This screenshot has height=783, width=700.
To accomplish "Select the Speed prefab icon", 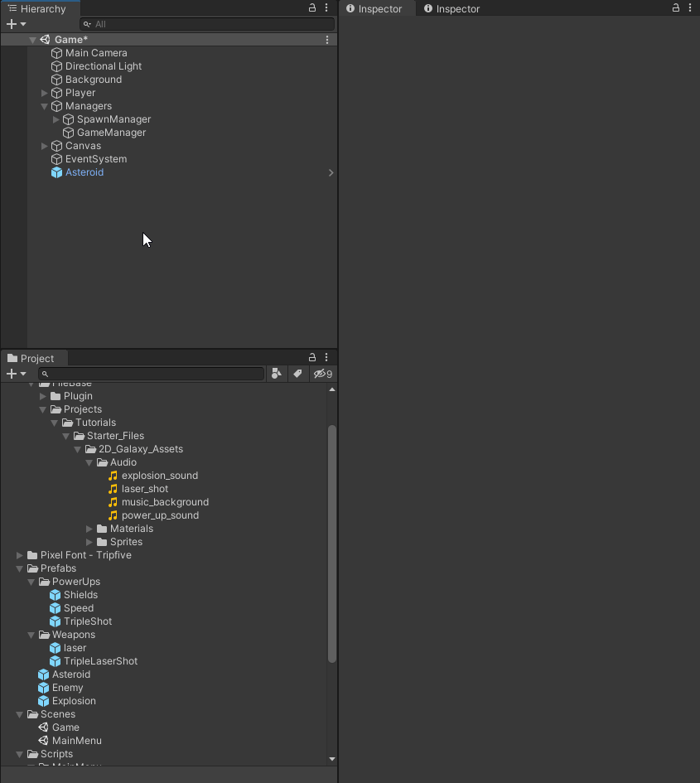I will coord(55,608).
